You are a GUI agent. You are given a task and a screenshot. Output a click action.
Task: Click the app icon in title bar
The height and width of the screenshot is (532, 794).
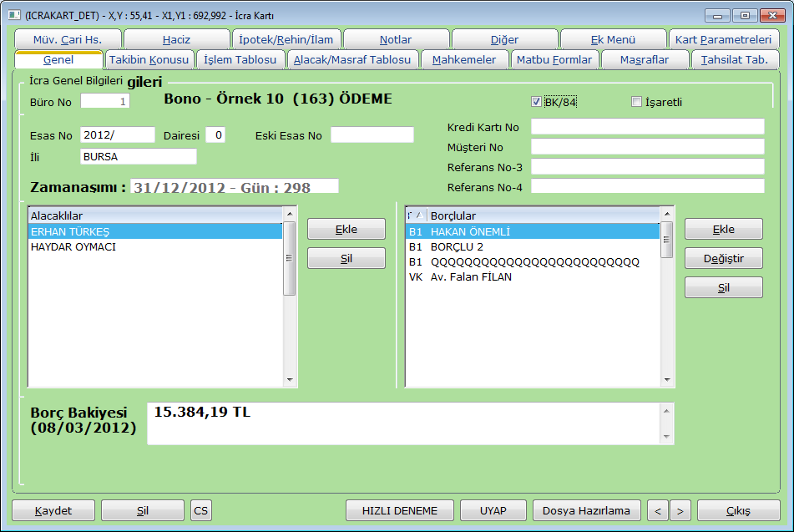point(13,15)
